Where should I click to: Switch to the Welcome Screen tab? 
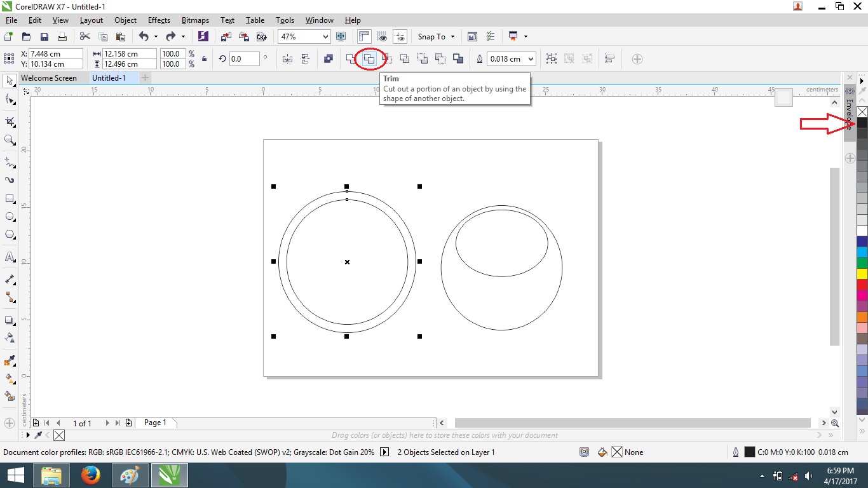(49, 78)
